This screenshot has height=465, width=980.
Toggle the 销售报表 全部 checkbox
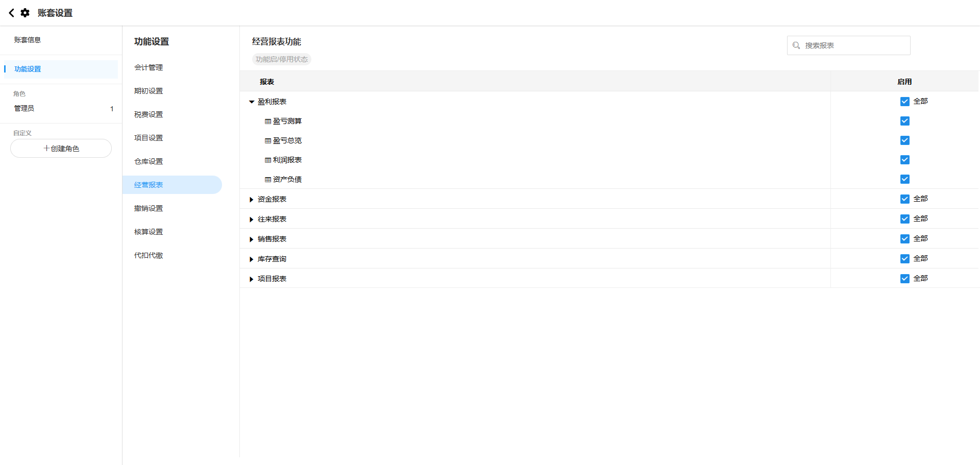tap(904, 239)
